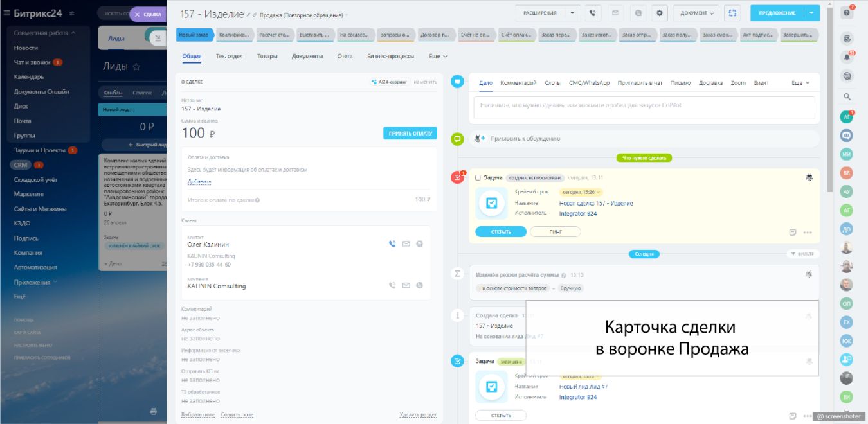Screen dimensions: 868x424
Task: Email company KALININ Consulting via the envelope icon
Action: click(406, 286)
